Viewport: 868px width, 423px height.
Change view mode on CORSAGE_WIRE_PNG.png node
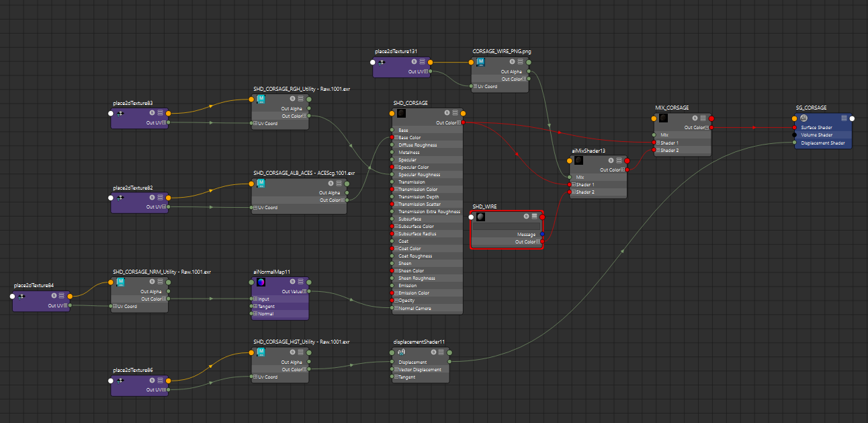click(x=521, y=62)
